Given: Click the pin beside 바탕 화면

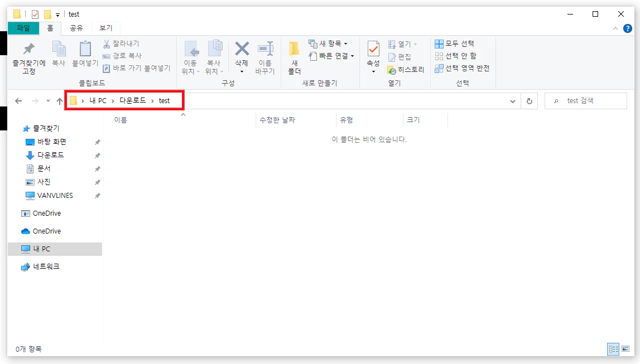Looking at the screenshot, I should [97, 142].
